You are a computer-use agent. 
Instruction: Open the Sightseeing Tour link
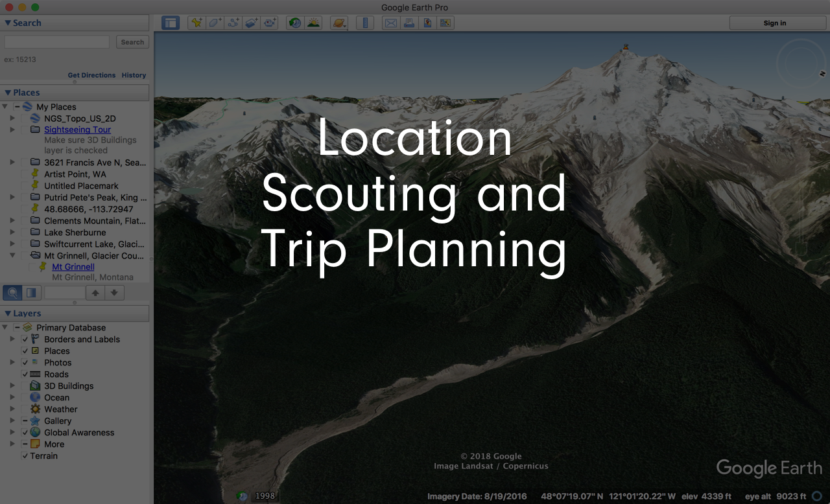[x=77, y=130]
